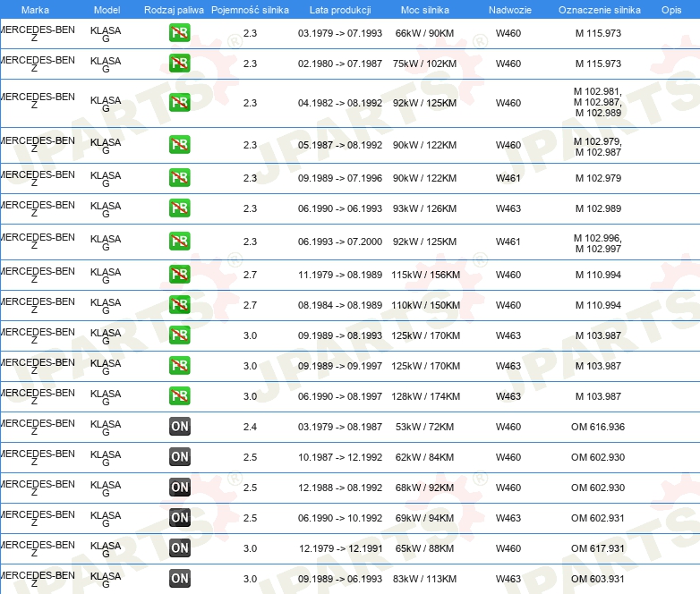Click the ON diesel icon in the OM 616.936 row

pyautogui.click(x=179, y=427)
